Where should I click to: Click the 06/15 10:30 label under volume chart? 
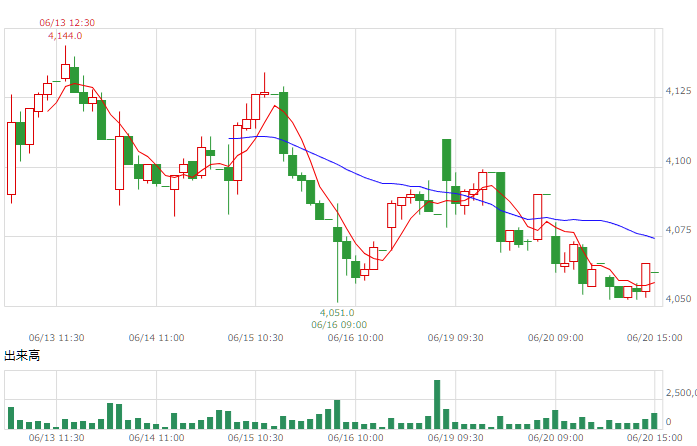tap(256, 438)
